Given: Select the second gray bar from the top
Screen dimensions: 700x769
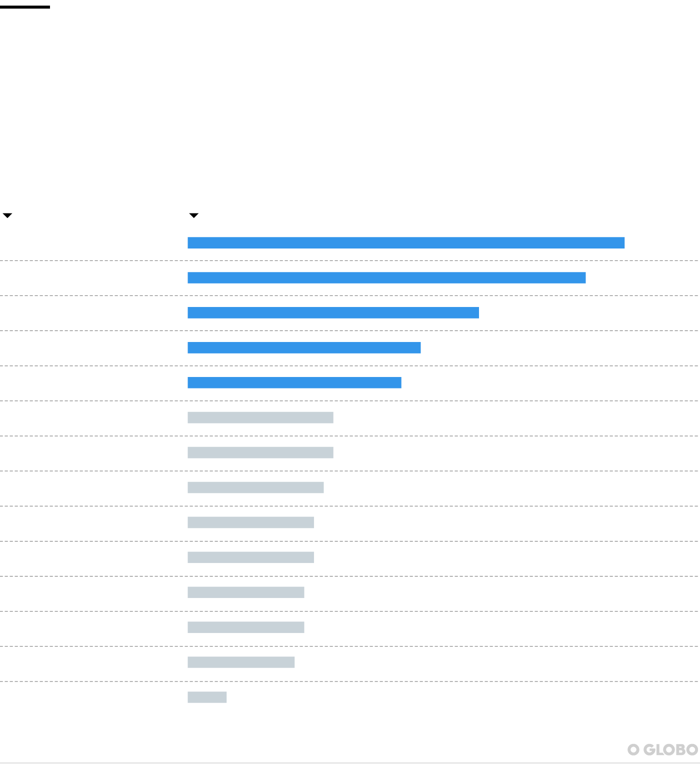Looking at the screenshot, I should tap(260, 453).
